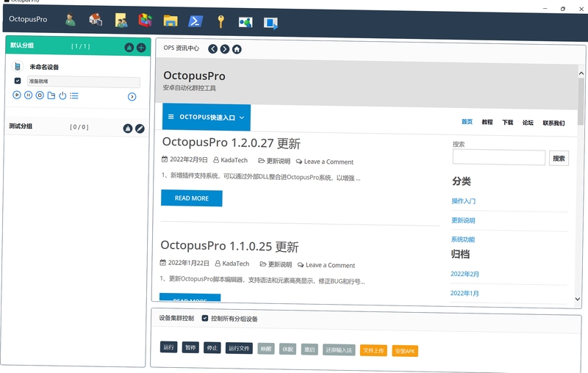The height and width of the screenshot is (373, 588).
Task: Open the 教程 nav tab
Action: pos(487,122)
